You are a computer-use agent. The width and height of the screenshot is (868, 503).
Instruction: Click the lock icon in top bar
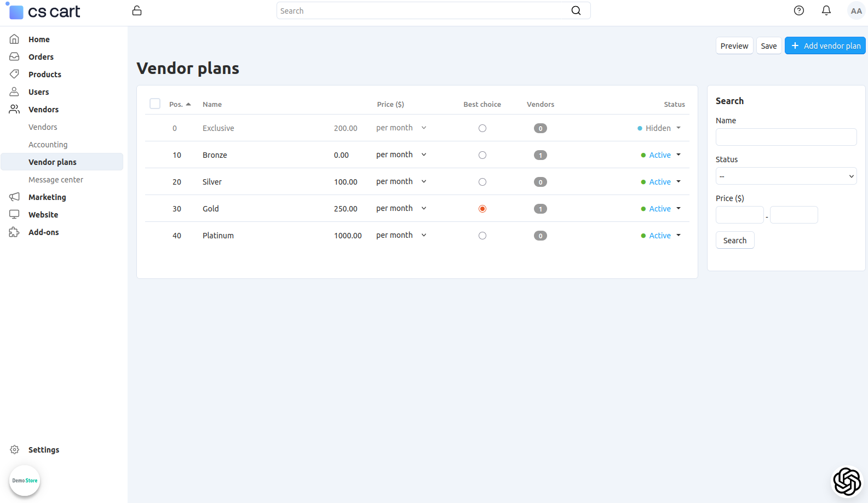pyautogui.click(x=137, y=11)
